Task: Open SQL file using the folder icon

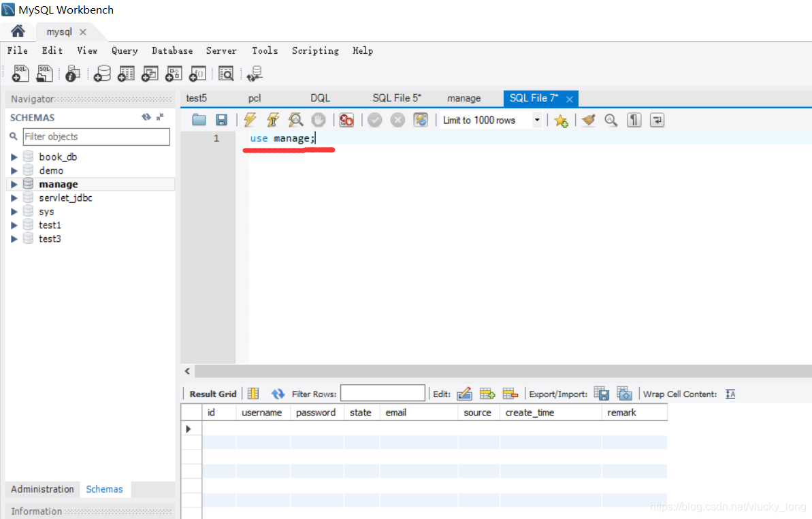Action: [x=198, y=120]
